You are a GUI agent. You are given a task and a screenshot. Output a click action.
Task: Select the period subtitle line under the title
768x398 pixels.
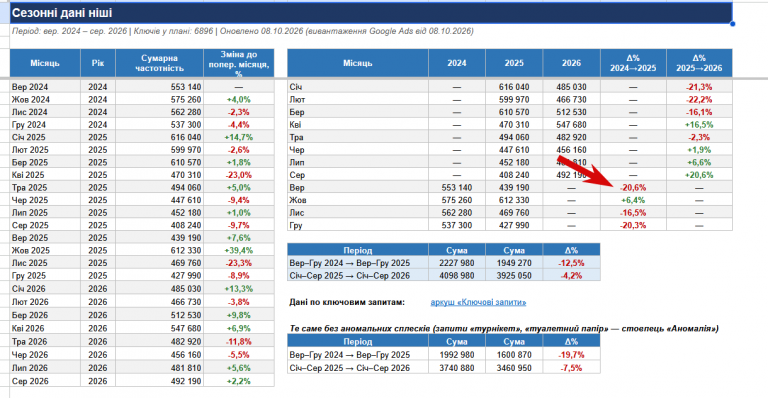tap(243, 31)
